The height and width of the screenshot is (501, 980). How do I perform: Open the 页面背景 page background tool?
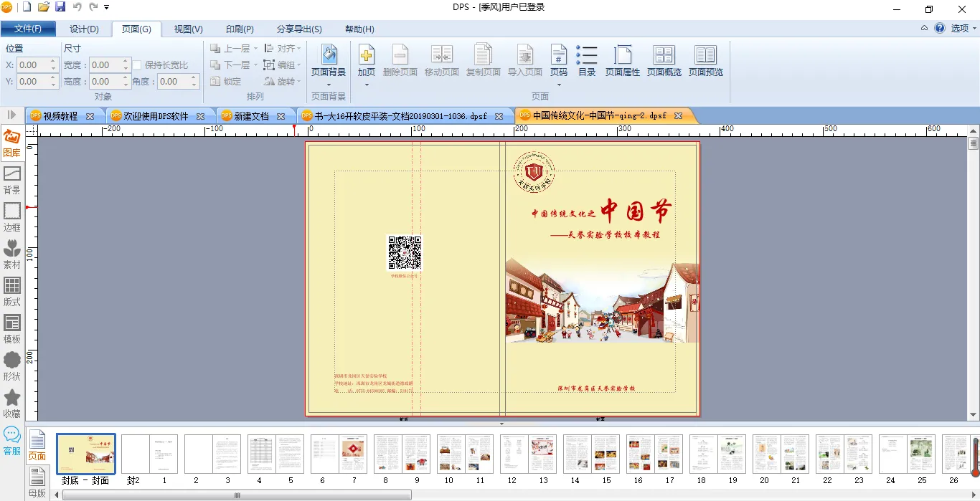pyautogui.click(x=329, y=56)
